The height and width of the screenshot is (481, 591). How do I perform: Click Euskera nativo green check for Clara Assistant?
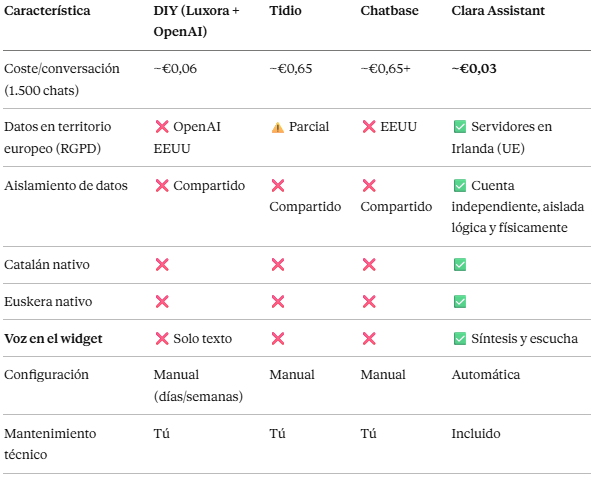click(x=460, y=302)
